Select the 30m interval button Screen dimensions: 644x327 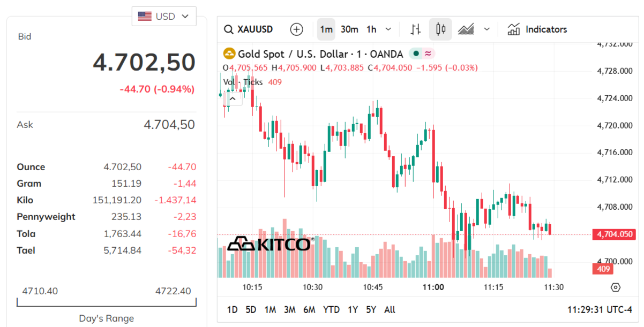click(x=349, y=29)
